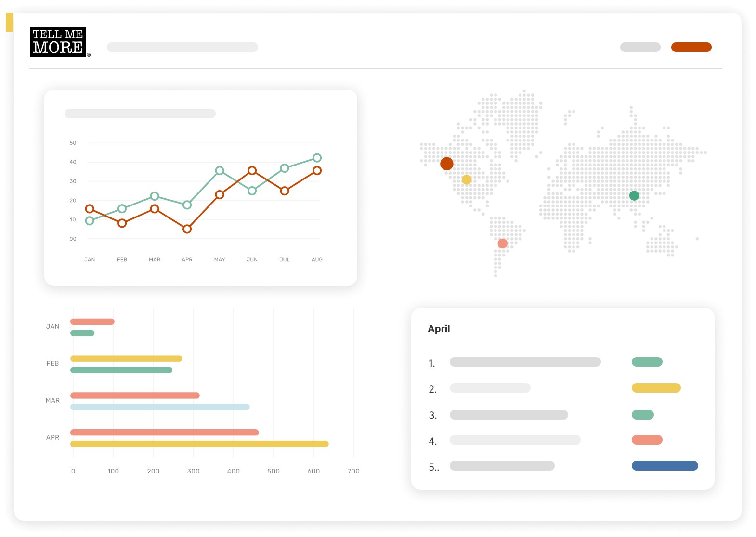
Task: Select the yellow tag on item 2
Action: pyautogui.click(x=656, y=388)
